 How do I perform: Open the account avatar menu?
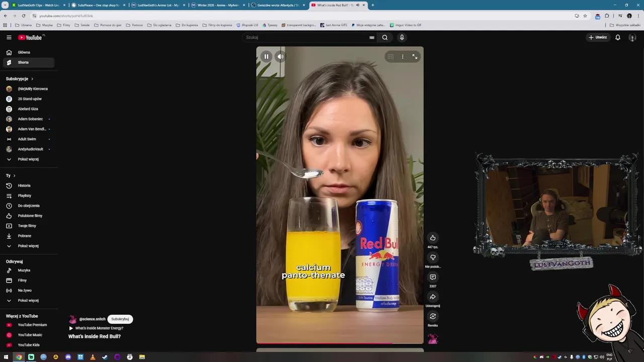point(632,37)
